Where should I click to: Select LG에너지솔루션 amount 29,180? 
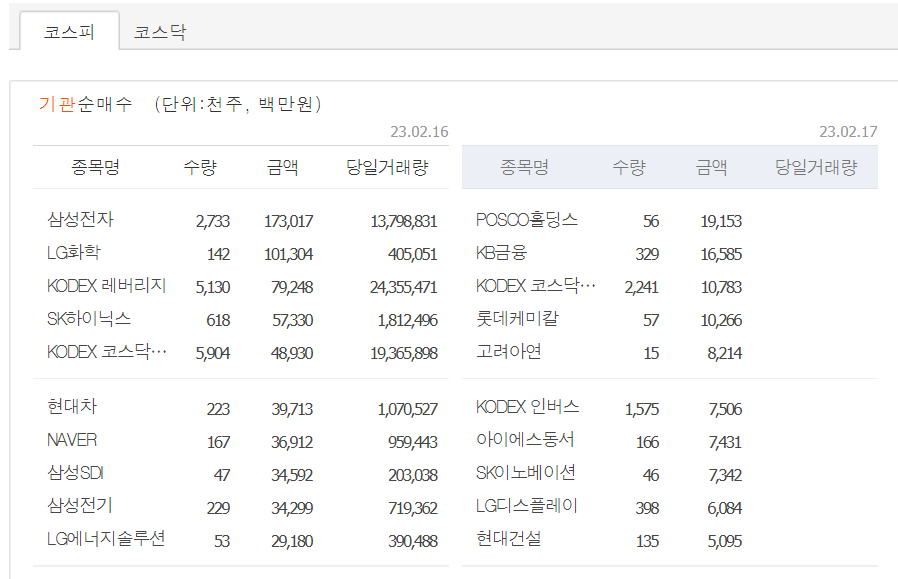292,541
